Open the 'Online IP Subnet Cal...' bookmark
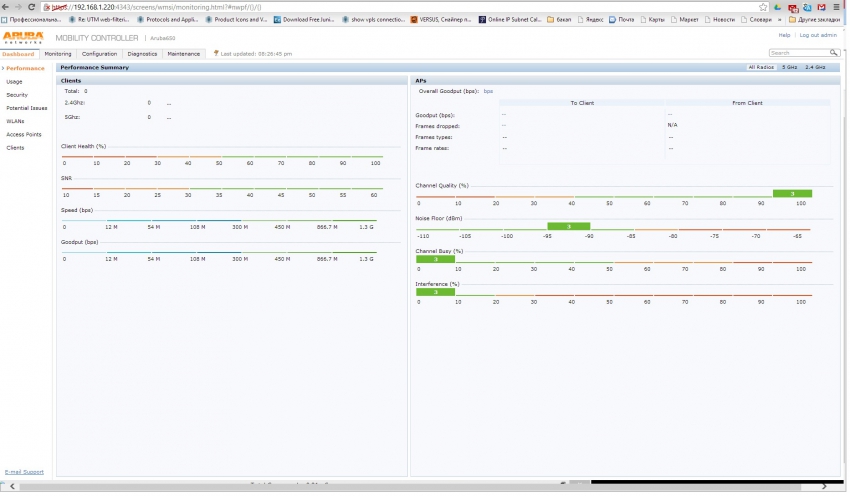The height and width of the screenshot is (496, 850). pos(511,20)
